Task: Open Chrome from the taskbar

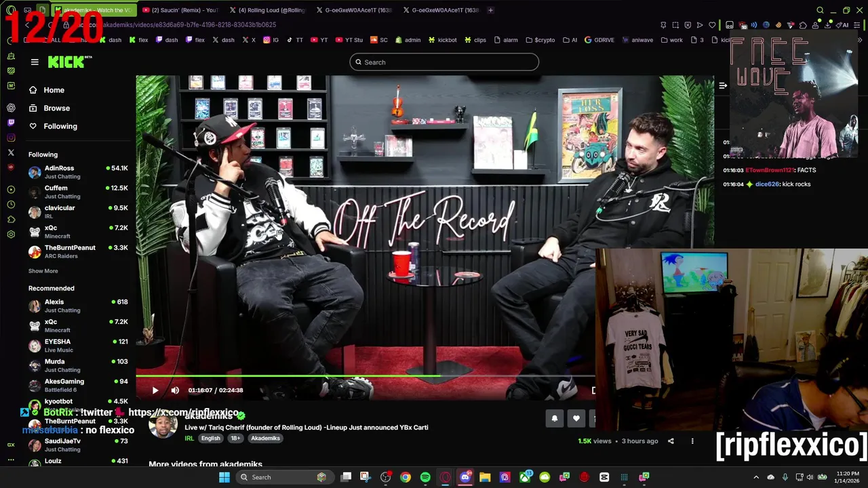Action: [x=405, y=477]
